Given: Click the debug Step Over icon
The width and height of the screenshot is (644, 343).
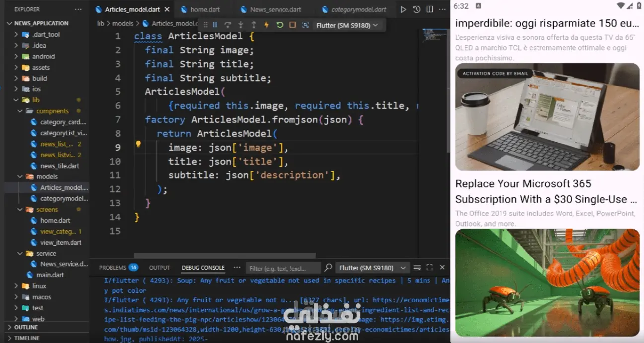Looking at the screenshot, I should tap(228, 25).
